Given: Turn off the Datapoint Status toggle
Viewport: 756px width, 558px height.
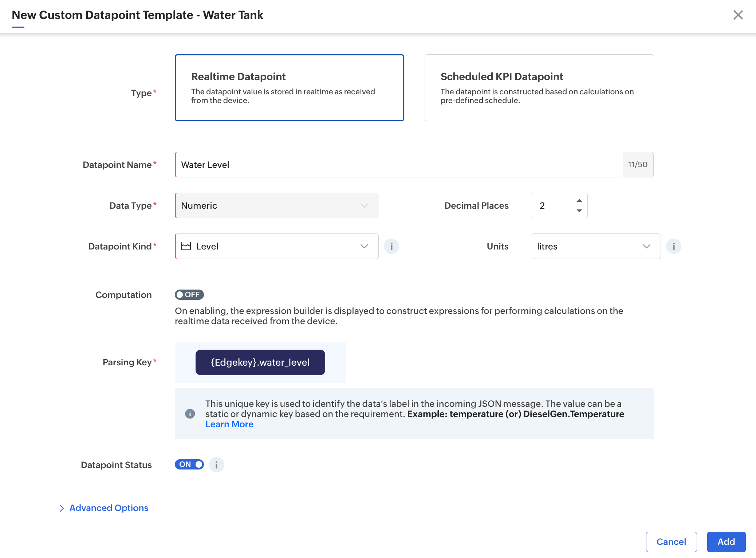Looking at the screenshot, I should [x=189, y=464].
